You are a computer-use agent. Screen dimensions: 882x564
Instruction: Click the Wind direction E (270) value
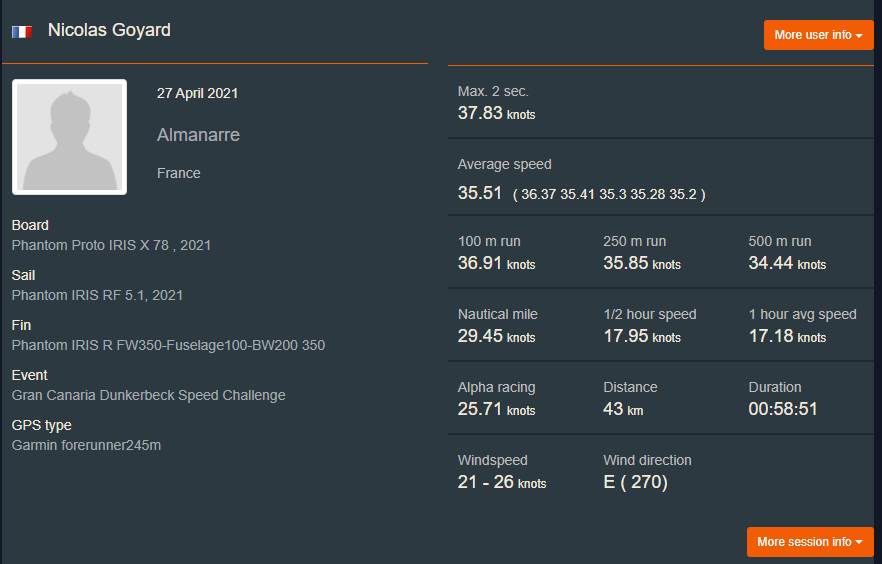[x=635, y=482]
